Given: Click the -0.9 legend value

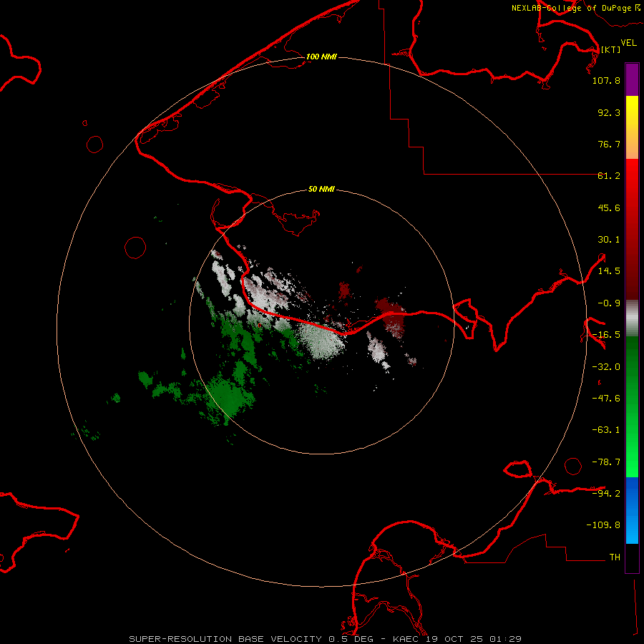Looking at the screenshot, I should coord(609,303).
